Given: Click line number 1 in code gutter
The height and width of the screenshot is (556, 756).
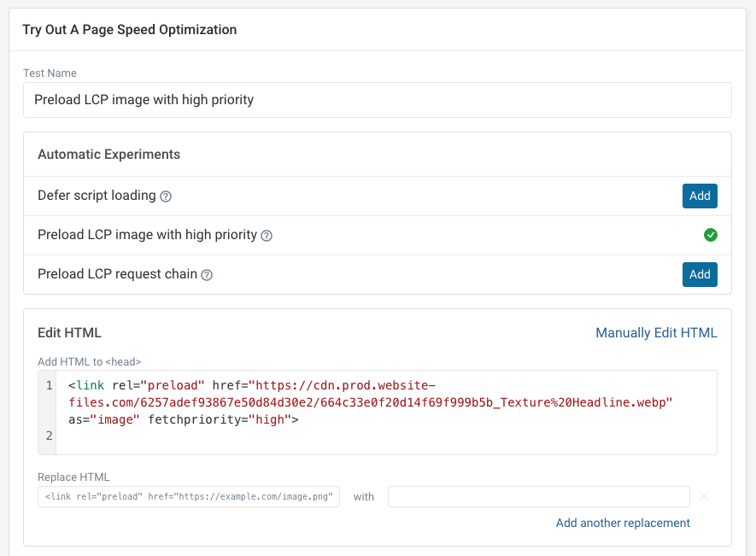Looking at the screenshot, I should coord(49,385).
